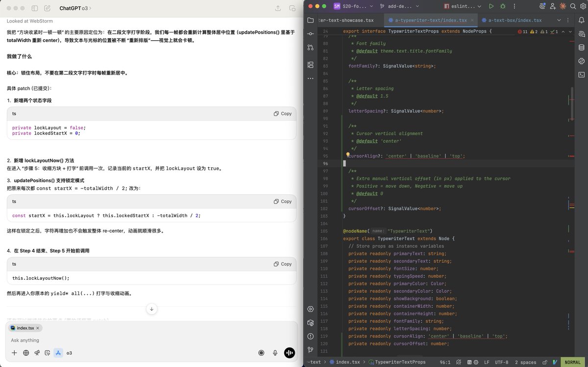This screenshot has width=588, height=367.
Task: Open the Problems tool window icon
Action: pyautogui.click(x=310, y=337)
